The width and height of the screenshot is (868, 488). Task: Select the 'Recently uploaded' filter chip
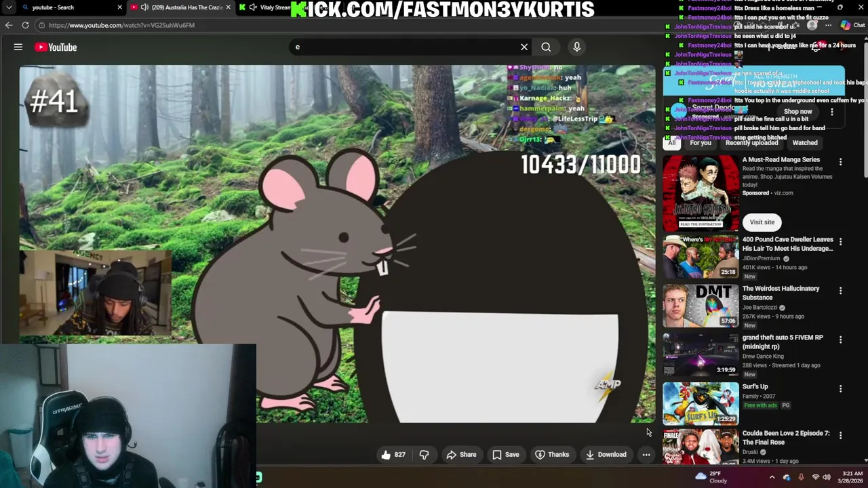(x=751, y=143)
